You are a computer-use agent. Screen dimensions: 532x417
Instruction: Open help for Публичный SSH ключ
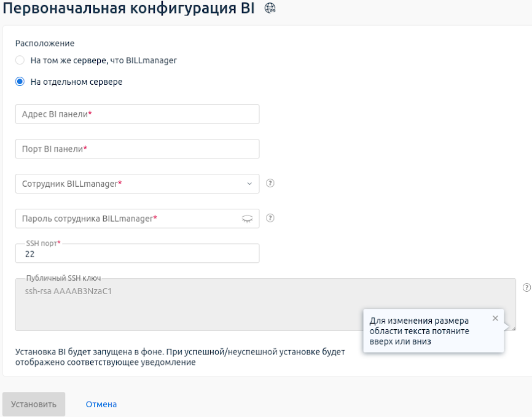[x=526, y=287]
